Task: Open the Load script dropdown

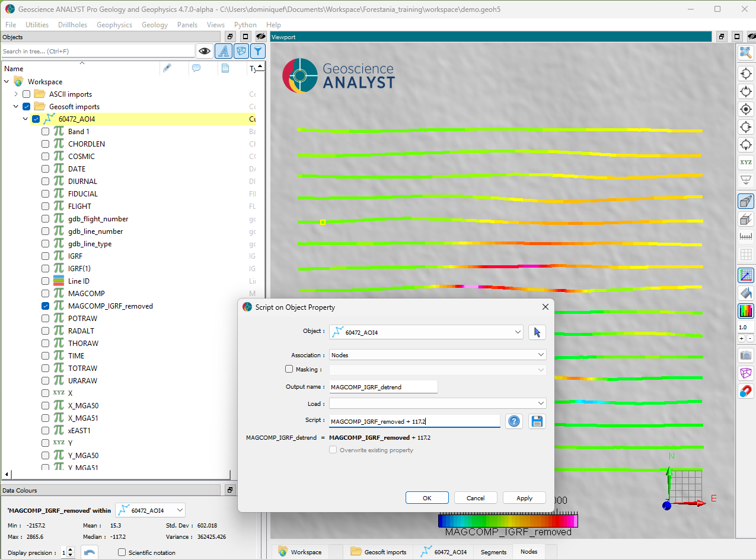Action: [x=438, y=404]
